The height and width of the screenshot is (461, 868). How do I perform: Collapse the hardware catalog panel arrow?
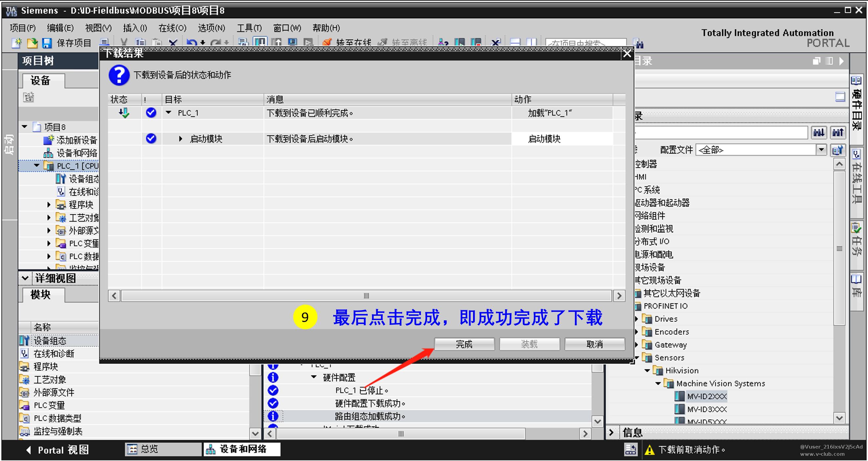pyautogui.click(x=842, y=61)
